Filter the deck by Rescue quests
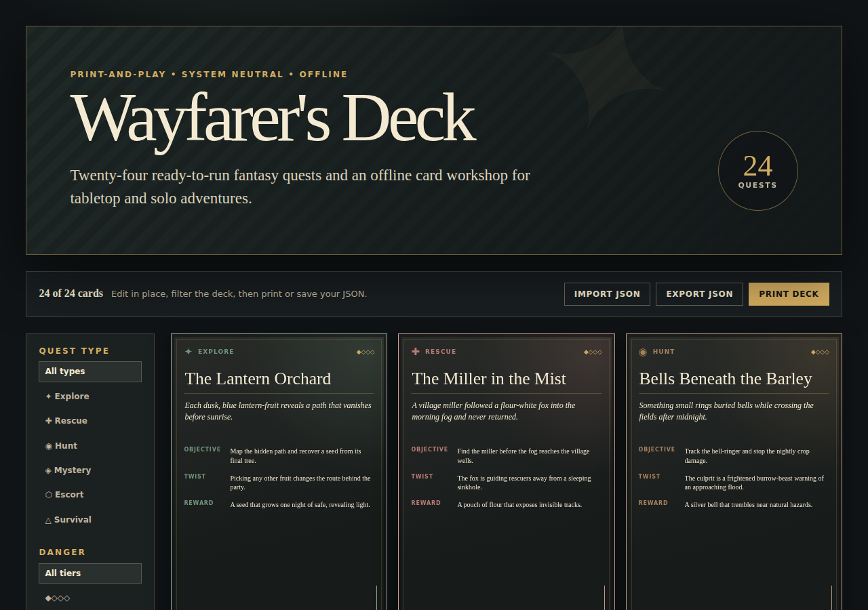 pos(90,421)
